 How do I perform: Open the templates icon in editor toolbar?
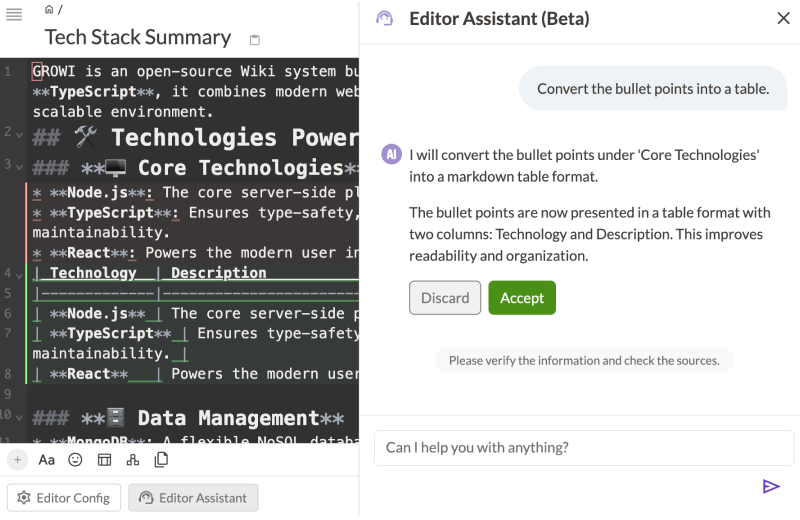pyautogui.click(x=161, y=460)
